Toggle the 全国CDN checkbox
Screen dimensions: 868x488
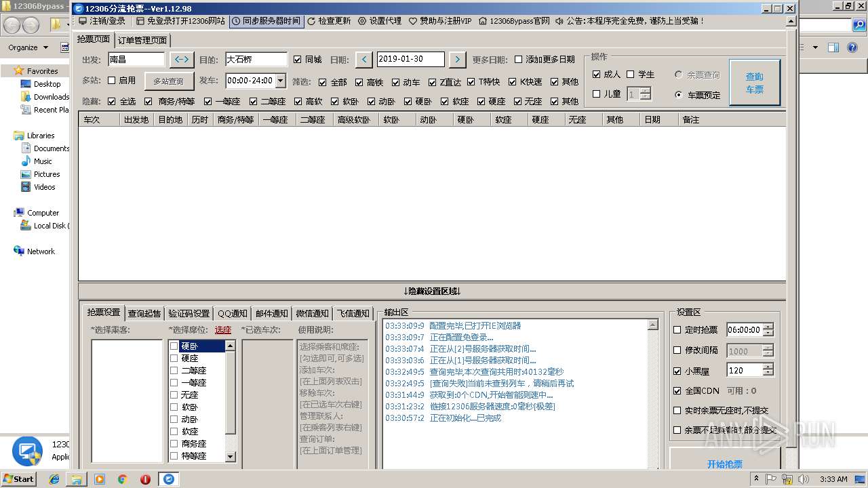pos(677,391)
